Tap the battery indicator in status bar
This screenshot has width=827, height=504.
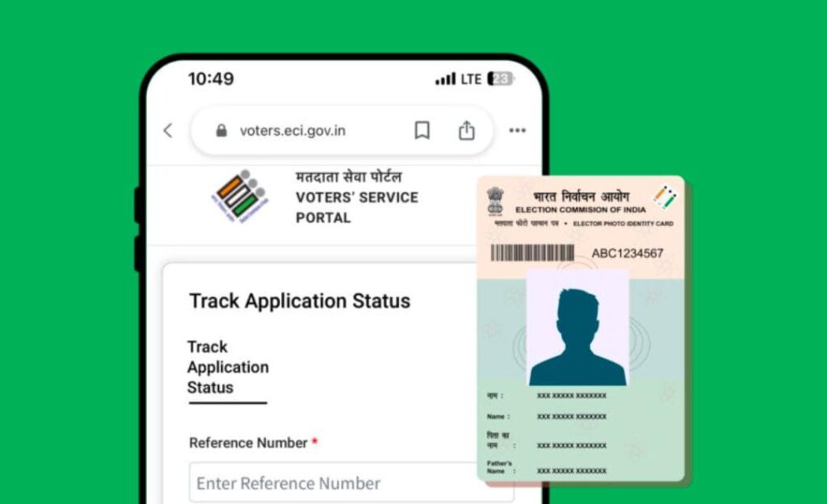point(501,79)
